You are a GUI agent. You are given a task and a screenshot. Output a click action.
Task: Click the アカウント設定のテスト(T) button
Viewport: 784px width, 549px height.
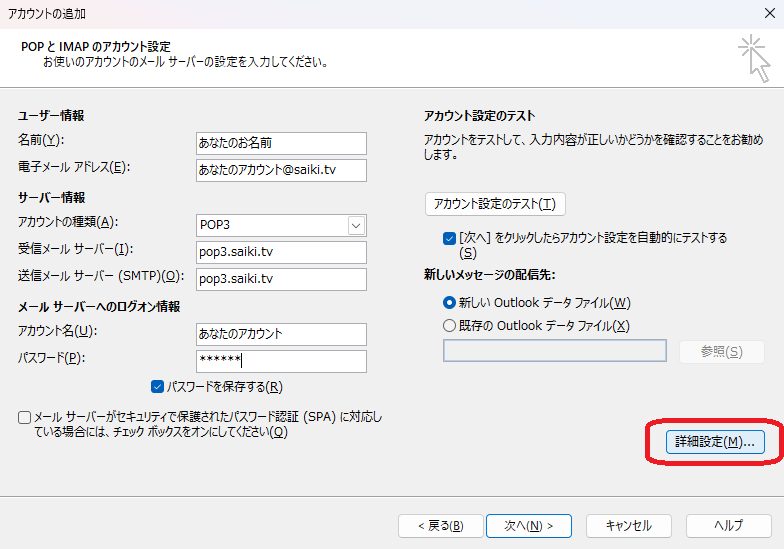(496, 204)
